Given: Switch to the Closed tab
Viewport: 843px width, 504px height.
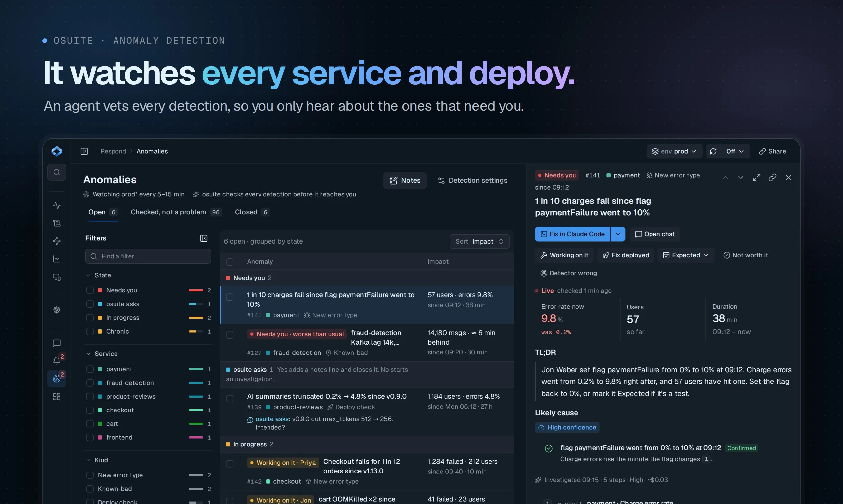Looking at the screenshot, I should tap(252, 212).
